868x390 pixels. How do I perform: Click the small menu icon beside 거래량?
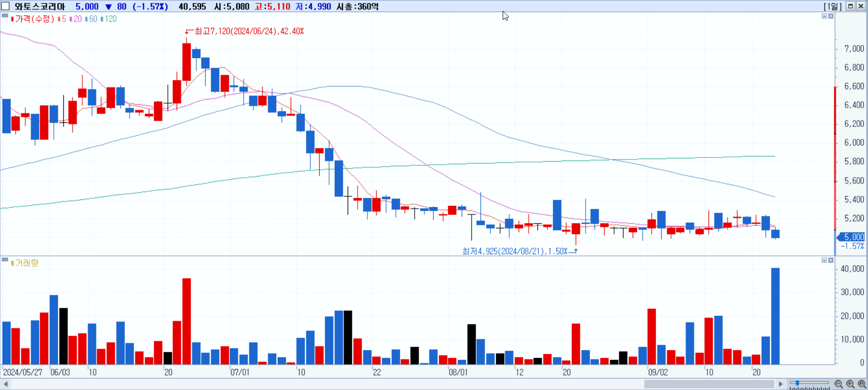click(5, 259)
